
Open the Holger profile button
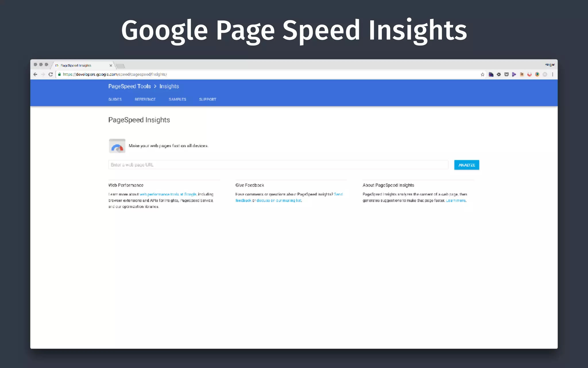click(x=550, y=65)
